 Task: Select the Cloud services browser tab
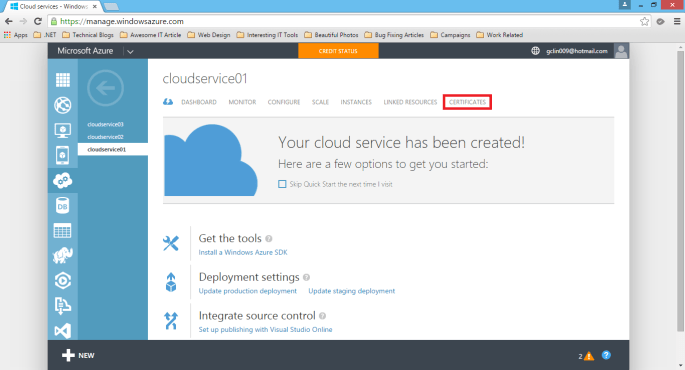pos(53,7)
